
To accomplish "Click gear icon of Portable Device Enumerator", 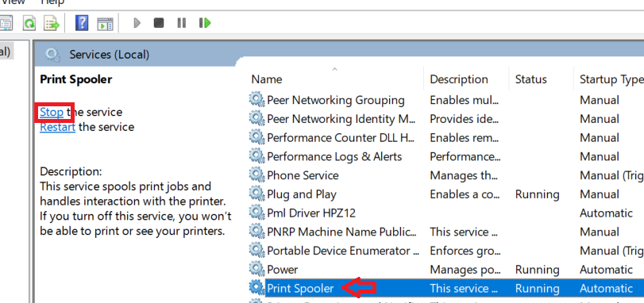I will (256, 251).
